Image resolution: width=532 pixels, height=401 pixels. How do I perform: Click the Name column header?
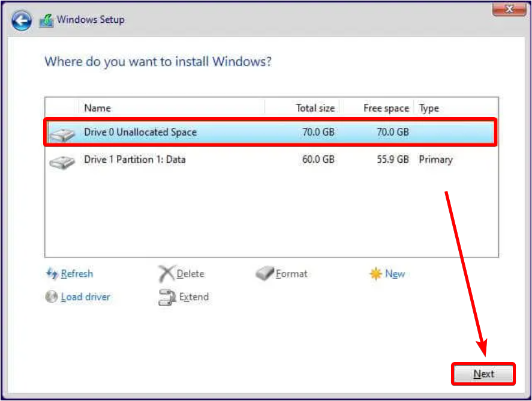(x=97, y=107)
